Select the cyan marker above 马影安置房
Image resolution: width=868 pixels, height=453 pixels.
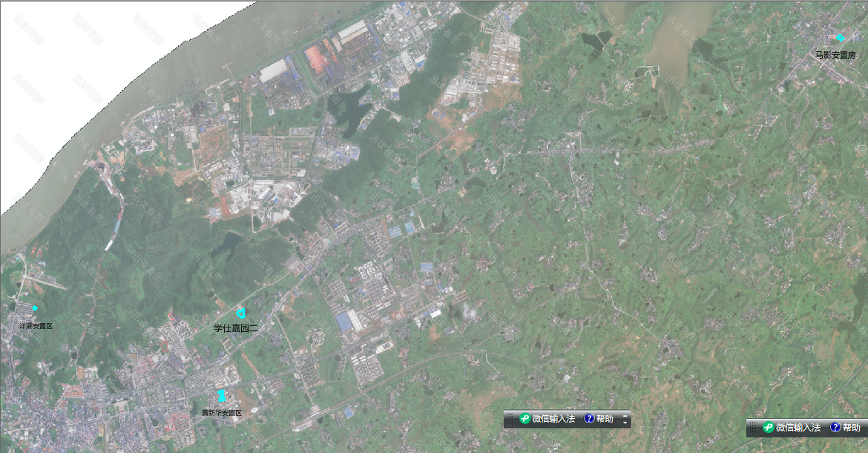point(840,38)
